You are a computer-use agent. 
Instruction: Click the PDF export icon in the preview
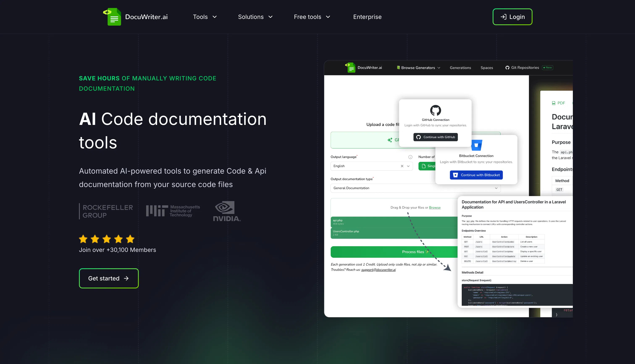click(554, 103)
